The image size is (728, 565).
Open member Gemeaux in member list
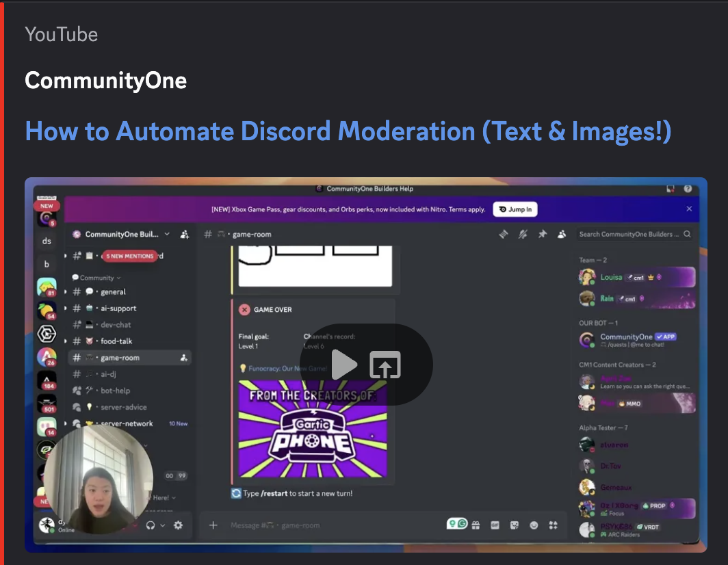(636, 487)
